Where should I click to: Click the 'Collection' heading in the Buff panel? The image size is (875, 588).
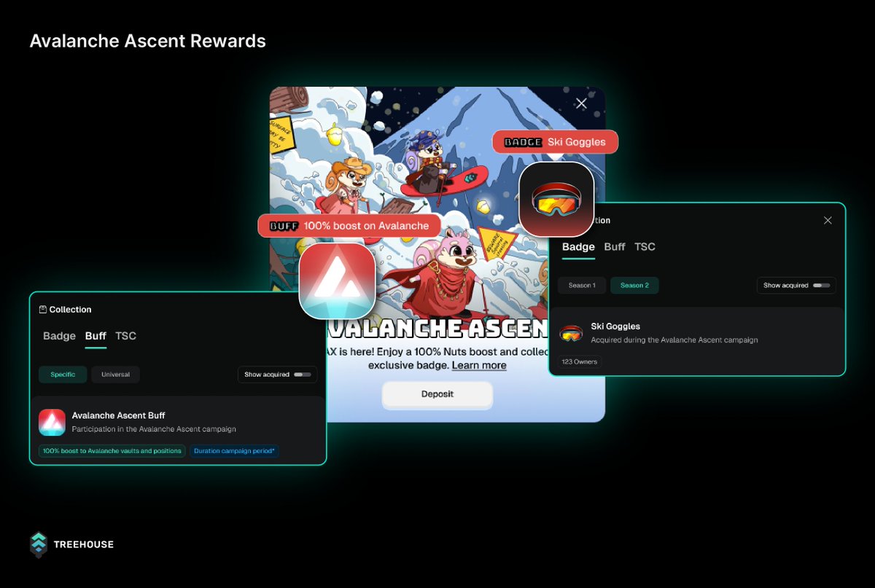(x=71, y=310)
